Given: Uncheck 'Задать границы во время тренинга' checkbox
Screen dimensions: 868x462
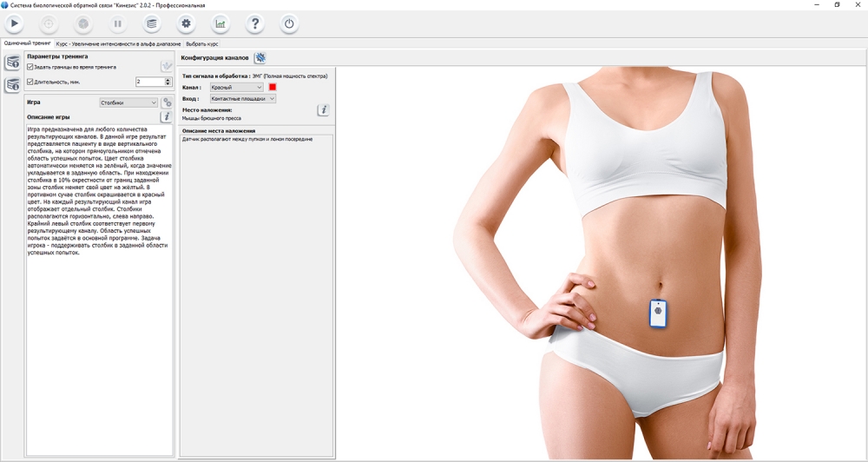Looking at the screenshot, I should coord(30,67).
